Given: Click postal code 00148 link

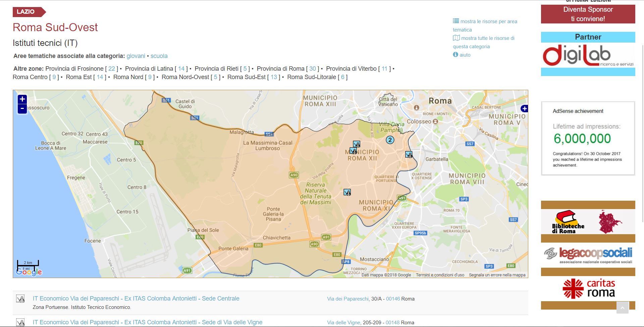Looking at the screenshot, I should 392,323.
